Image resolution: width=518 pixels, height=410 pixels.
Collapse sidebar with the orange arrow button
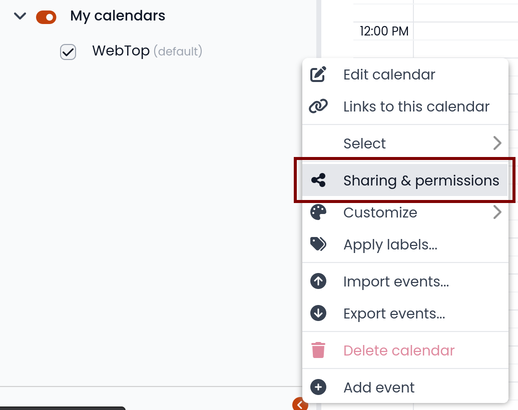300,404
